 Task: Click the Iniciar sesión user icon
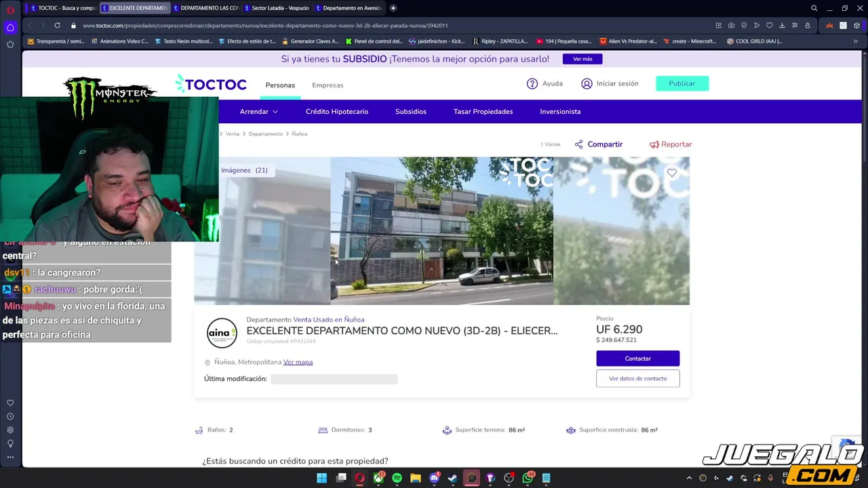coord(587,84)
